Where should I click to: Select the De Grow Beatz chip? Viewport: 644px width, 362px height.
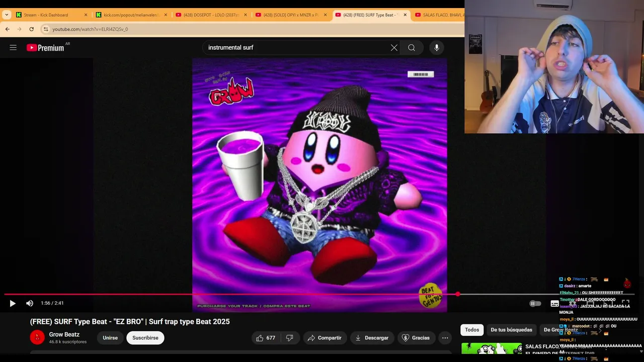tap(560, 330)
